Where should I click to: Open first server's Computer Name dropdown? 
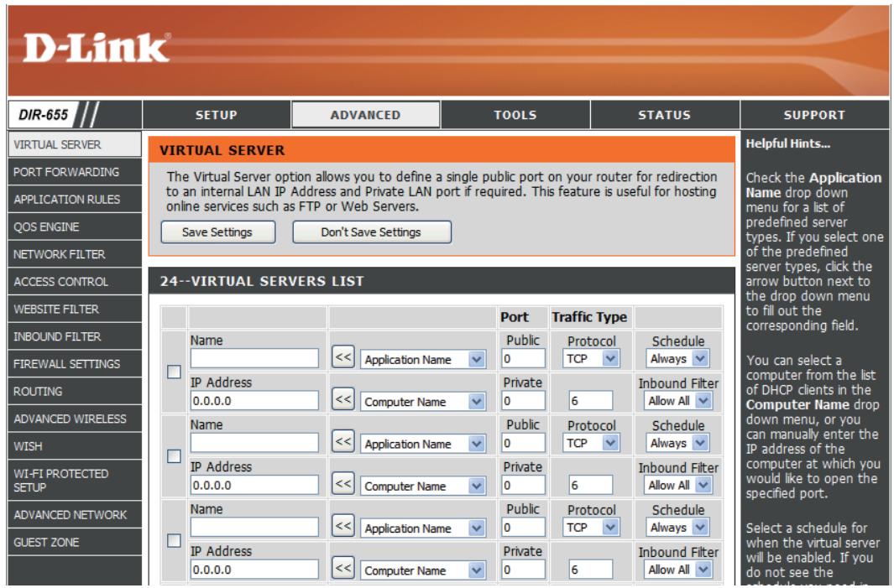pos(423,402)
